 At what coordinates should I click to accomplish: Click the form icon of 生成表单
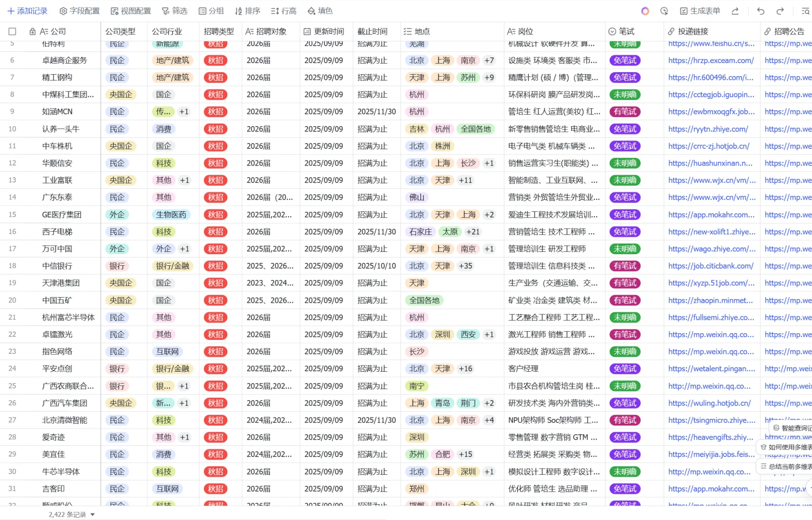(683, 11)
